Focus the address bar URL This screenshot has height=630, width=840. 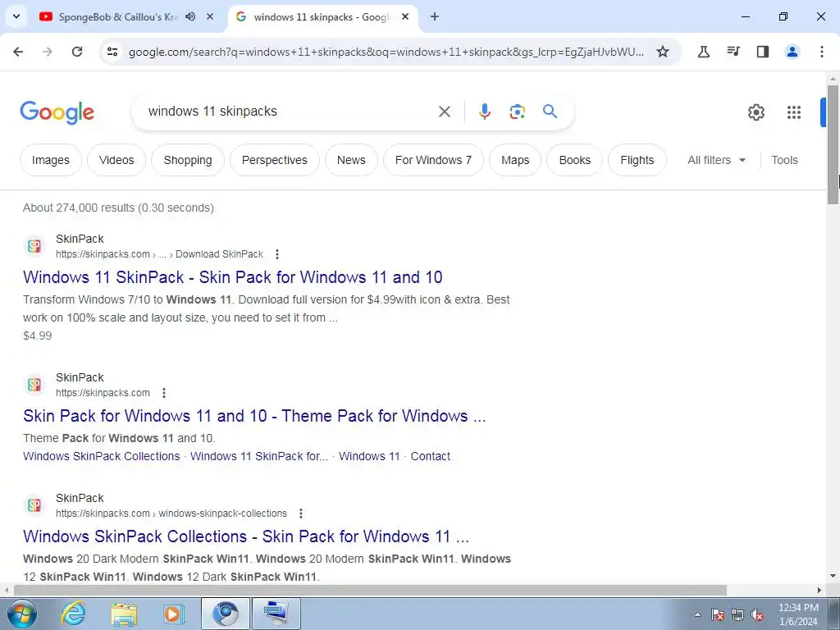[x=386, y=52]
